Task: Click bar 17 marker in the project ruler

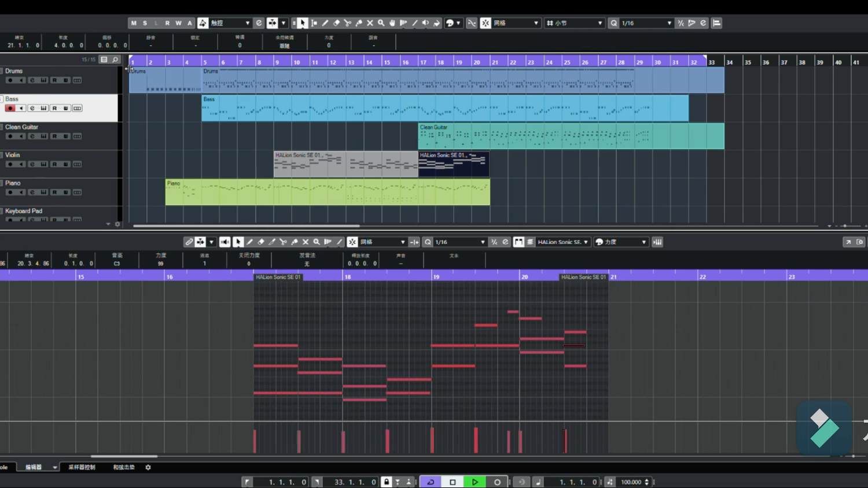Action: click(423, 61)
